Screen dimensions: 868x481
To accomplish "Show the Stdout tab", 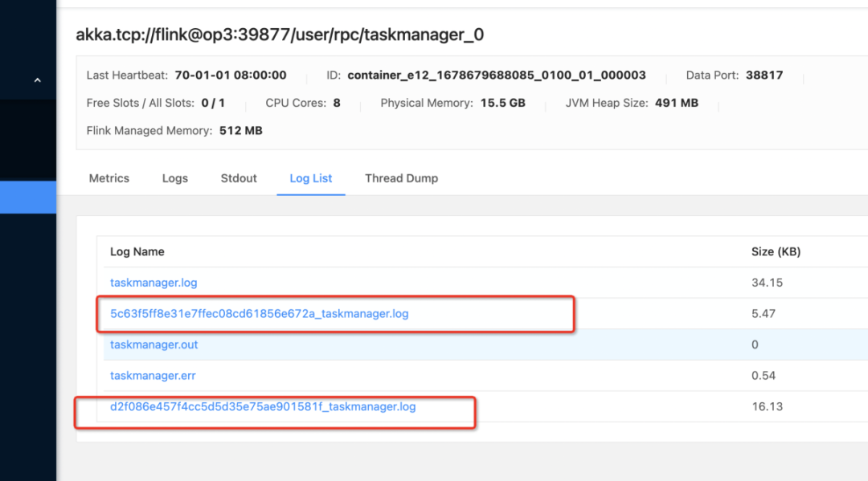I will pos(239,178).
